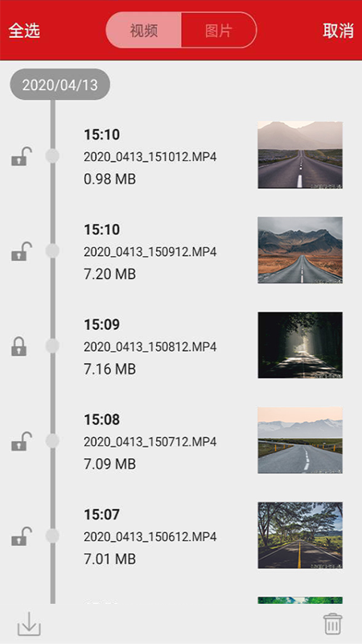Tap 取消 to cancel selection
The width and height of the screenshot is (362, 644).
coord(338,31)
